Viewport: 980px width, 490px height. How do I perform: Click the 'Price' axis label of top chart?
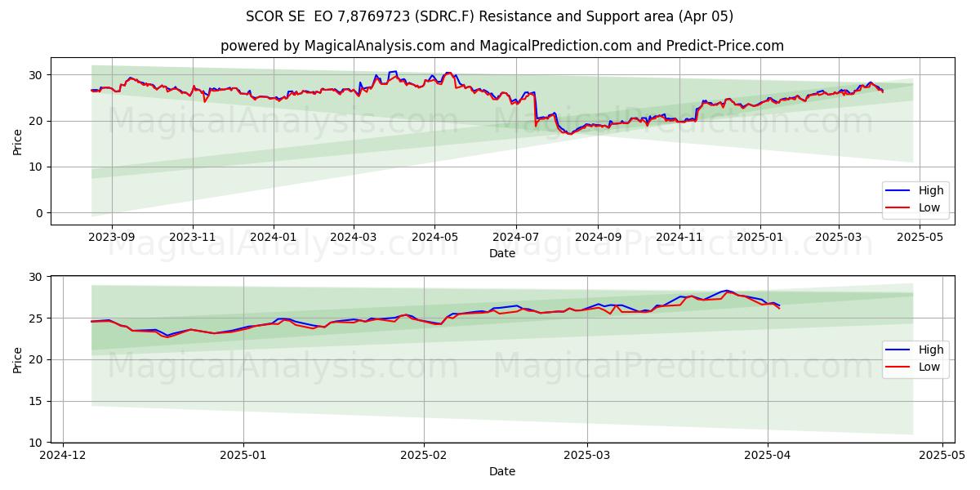18,141
